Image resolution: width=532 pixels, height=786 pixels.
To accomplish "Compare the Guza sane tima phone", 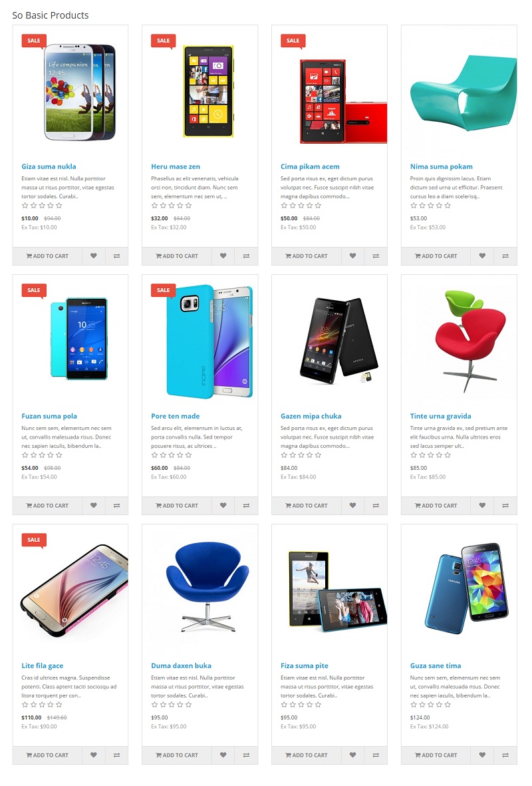I will pyautogui.click(x=505, y=755).
